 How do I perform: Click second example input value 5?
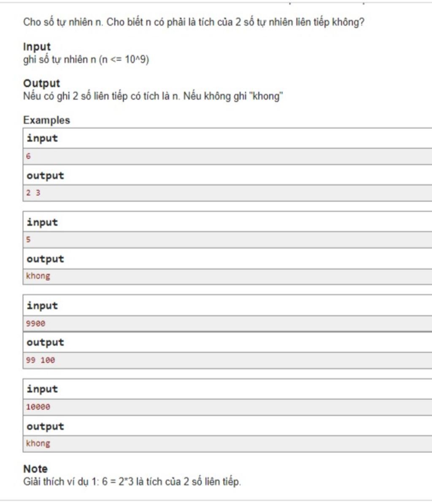click(28, 239)
